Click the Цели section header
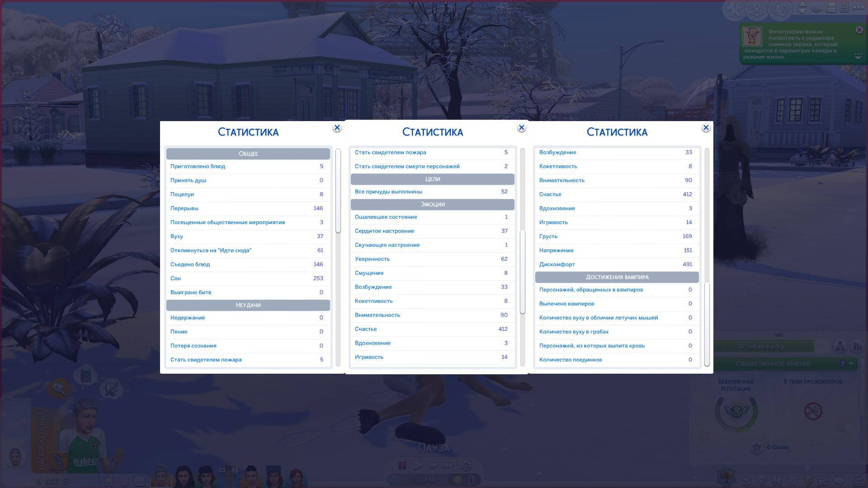 [x=433, y=179]
